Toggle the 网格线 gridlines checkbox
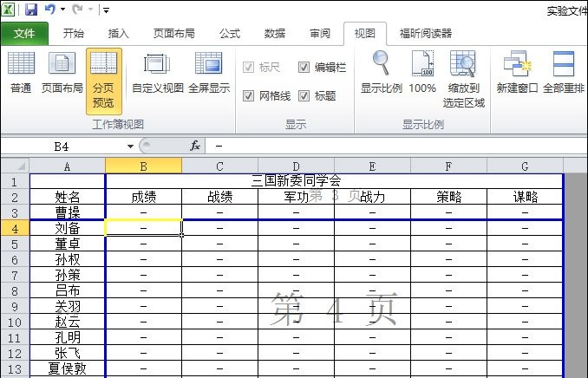Screen dimensions: 588x378 tap(266, 96)
